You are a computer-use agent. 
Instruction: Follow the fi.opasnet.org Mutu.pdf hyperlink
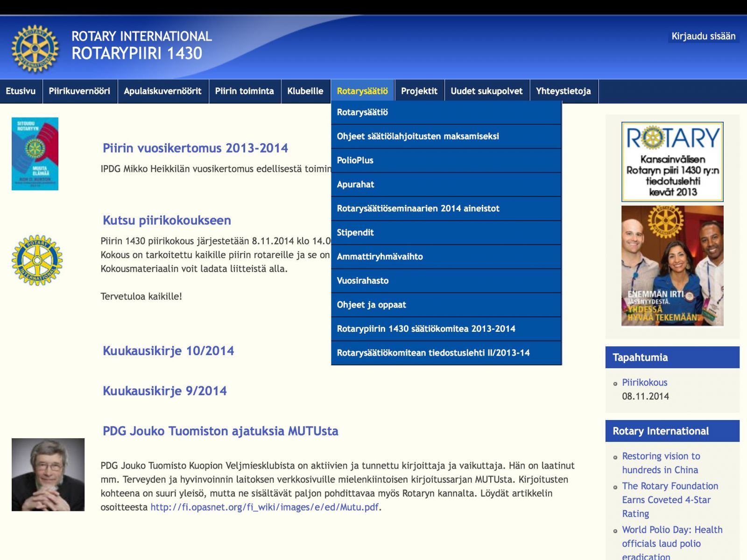[264, 507]
